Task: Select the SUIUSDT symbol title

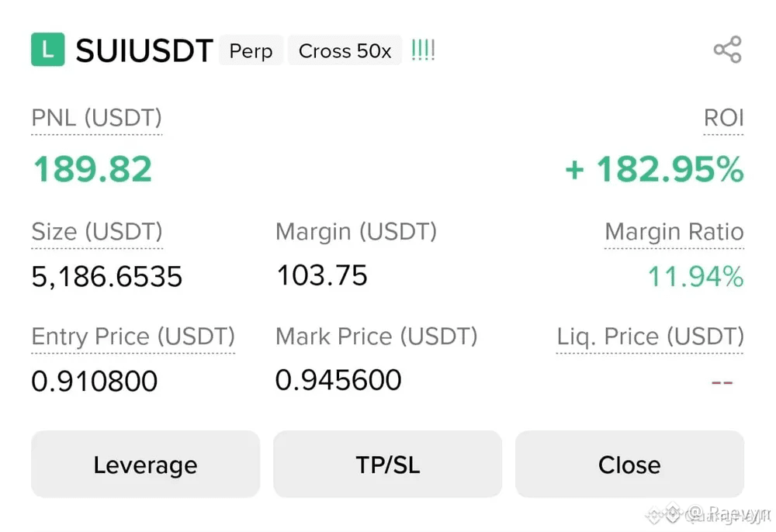Action: pos(144,50)
